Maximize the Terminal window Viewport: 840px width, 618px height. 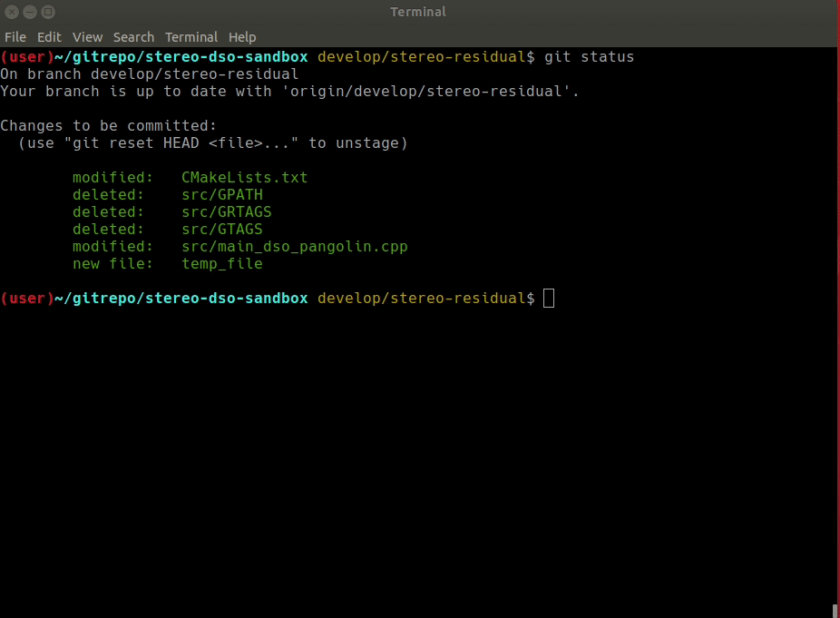[x=48, y=11]
